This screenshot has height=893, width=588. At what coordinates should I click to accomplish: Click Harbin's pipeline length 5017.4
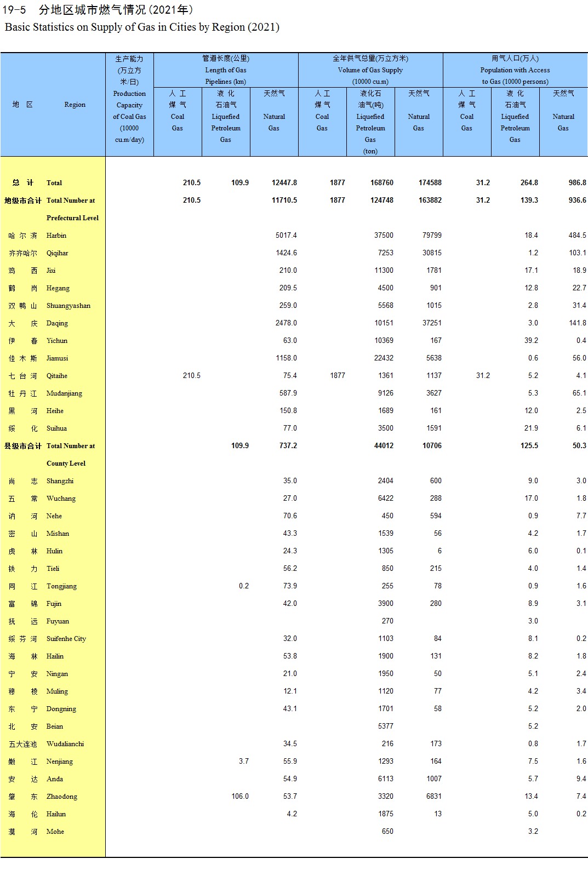click(286, 236)
